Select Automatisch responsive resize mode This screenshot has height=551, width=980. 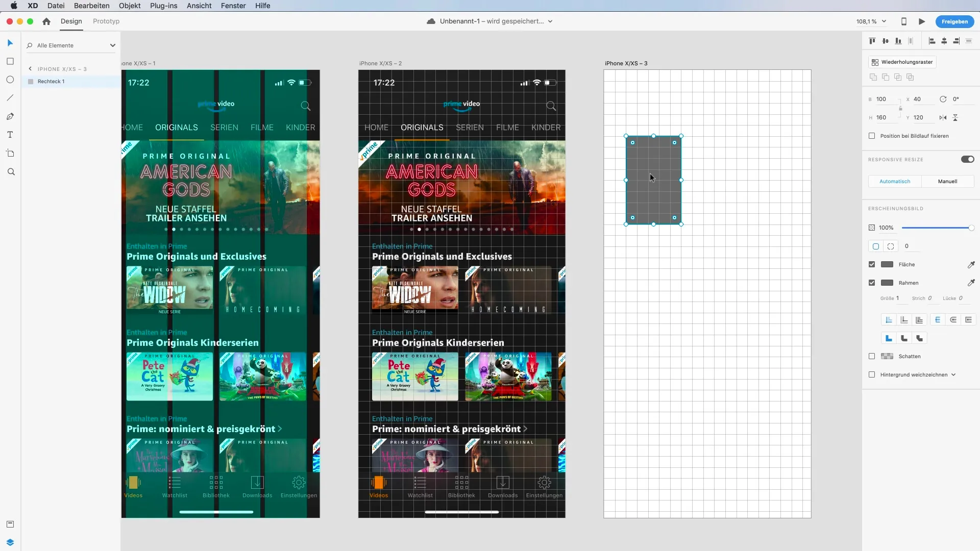coord(895,181)
